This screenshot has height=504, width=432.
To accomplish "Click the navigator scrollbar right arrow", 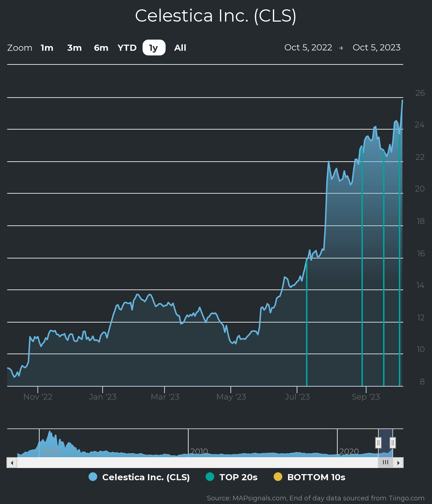I will click(x=398, y=463).
